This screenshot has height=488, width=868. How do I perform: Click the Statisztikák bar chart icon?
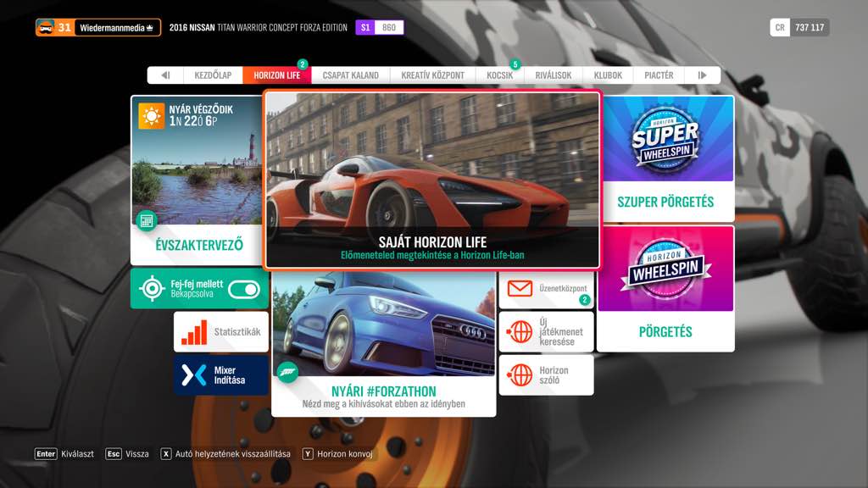click(x=194, y=332)
